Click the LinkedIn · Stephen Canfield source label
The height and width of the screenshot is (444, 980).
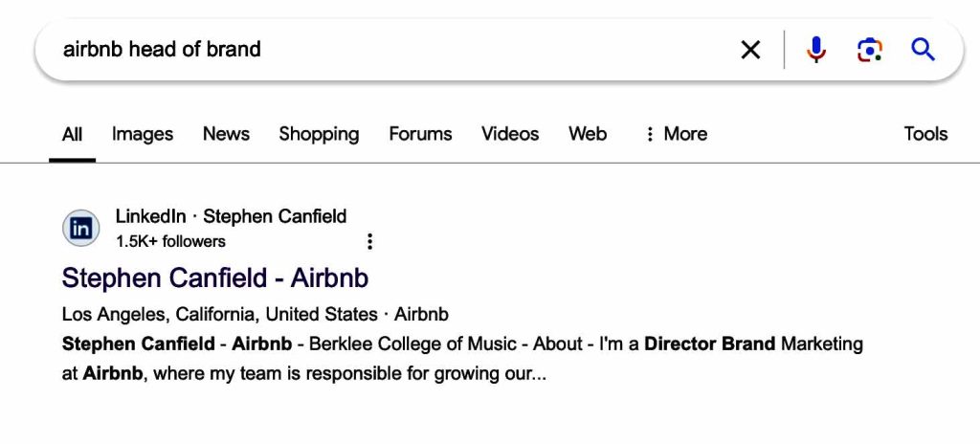coord(231,216)
